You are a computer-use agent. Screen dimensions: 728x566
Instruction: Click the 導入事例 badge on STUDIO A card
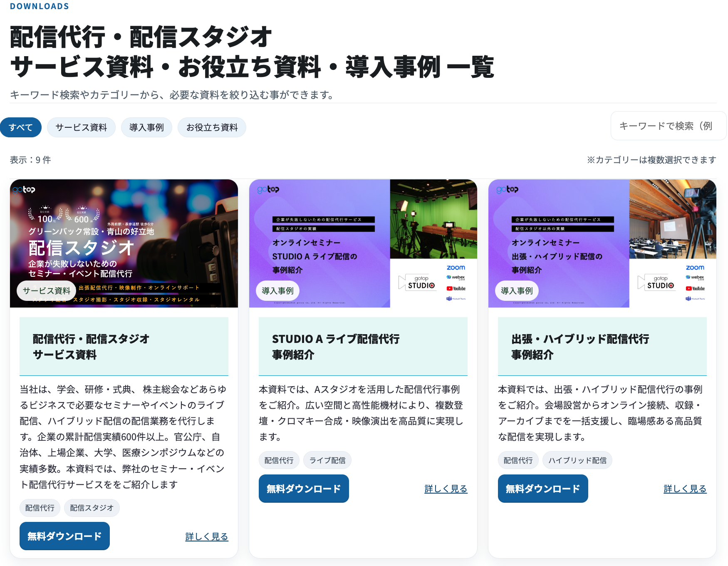tap(277, 290)
